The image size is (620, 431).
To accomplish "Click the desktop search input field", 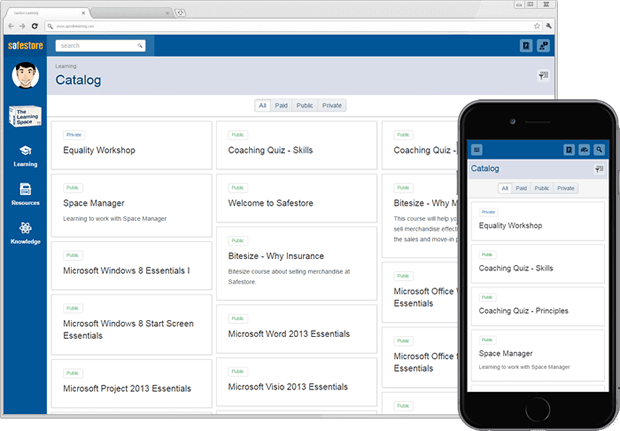I will coord(100,45).
